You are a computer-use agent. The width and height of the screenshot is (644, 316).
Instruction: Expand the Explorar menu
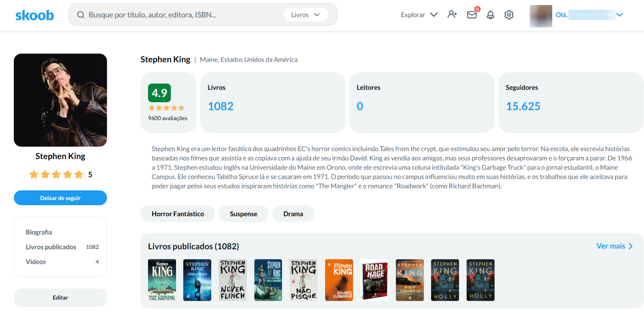point(419,15)
